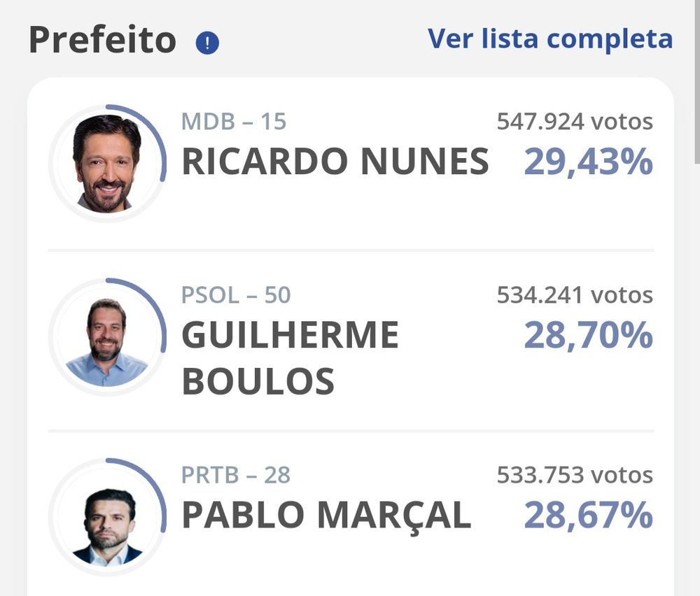Open the Ver lista completa link
Viewport: 700px width, 596px height.
(x=550, y=38)
